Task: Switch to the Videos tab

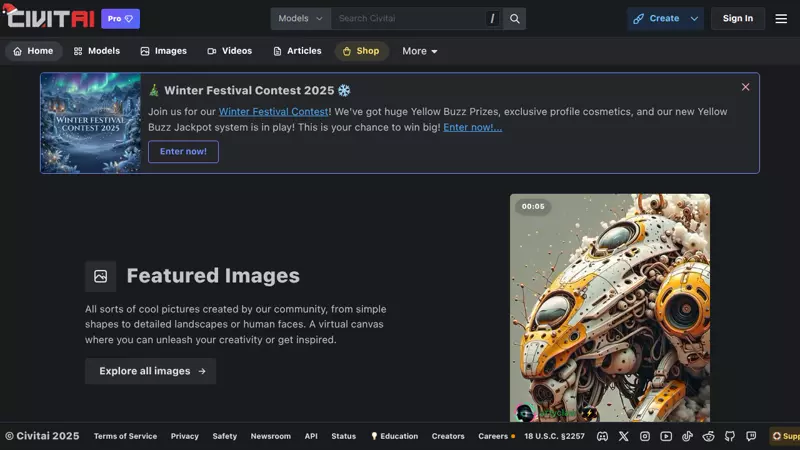Action: coord(229,51)
